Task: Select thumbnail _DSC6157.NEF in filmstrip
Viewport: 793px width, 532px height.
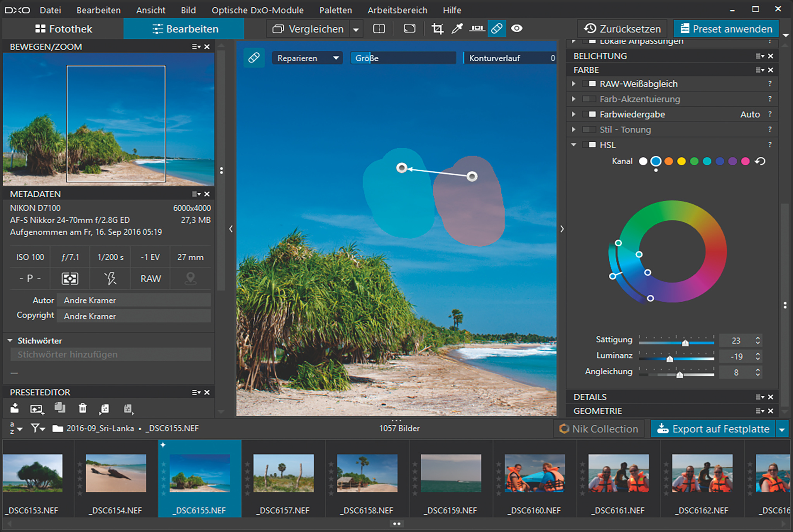Action: pyautogui.click(x=283, y=473)
